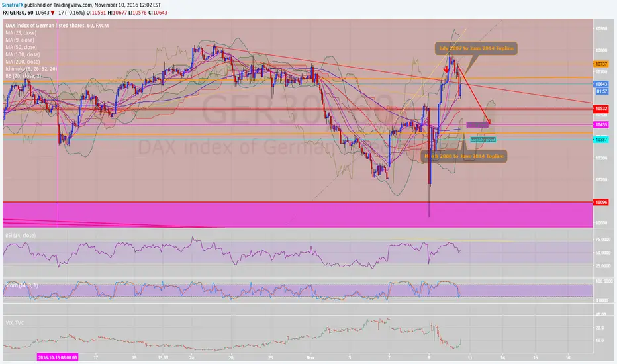Select the MA (50, close) indicator legend

(x=21, y=47)
